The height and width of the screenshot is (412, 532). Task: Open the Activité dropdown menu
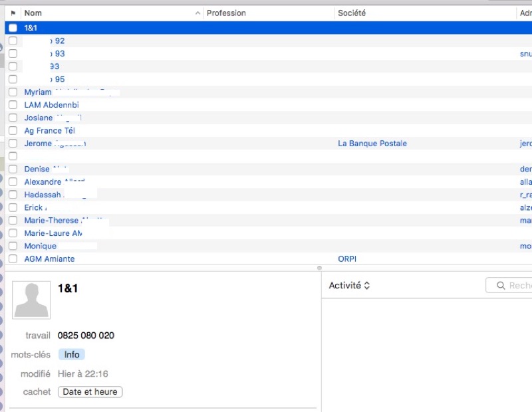pos(350,286)
